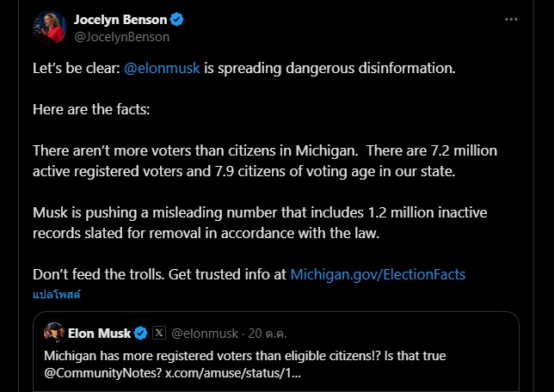This screenshot has height=392, width=554.
Task: Open Jocelyn Benson's profile via display name
Action: tap(120, 20)
